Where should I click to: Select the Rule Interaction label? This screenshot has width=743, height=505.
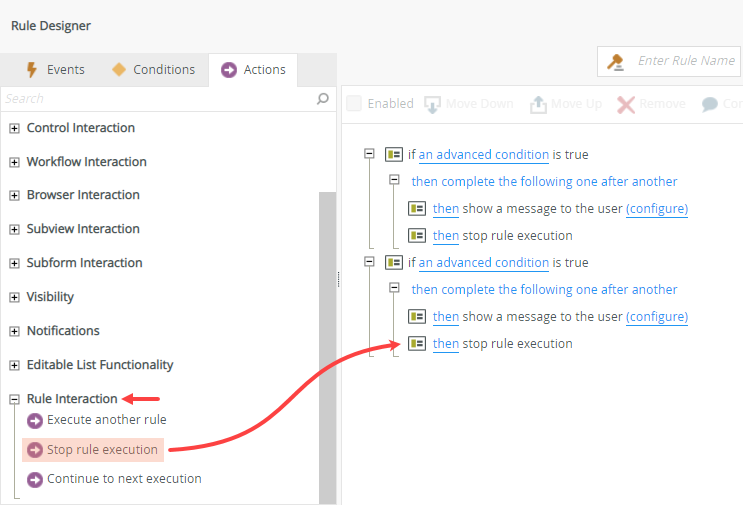pyautogui.click(x=72, y=399)
